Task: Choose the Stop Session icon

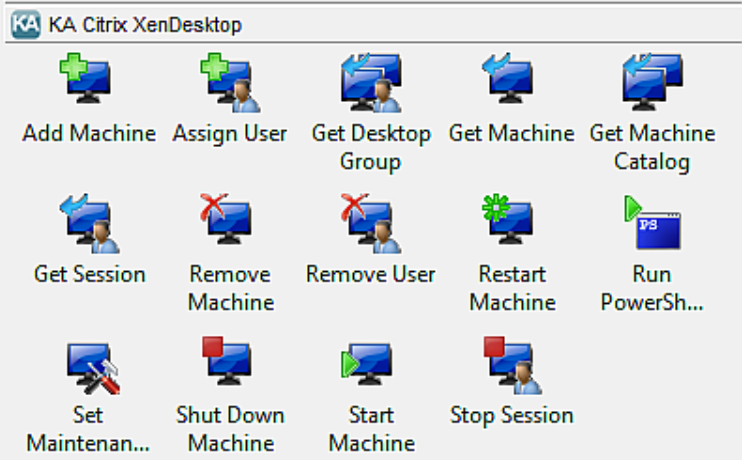Action: [x=513, y=365]
